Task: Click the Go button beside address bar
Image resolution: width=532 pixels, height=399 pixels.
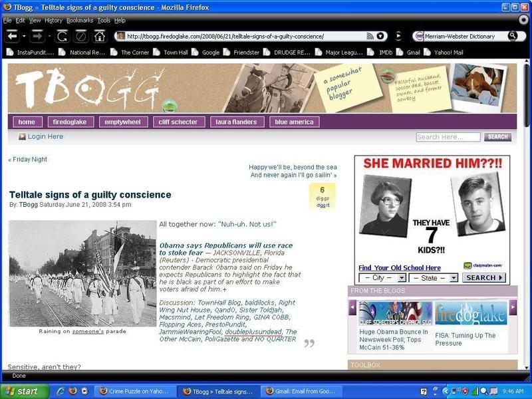Action: (398, 36)
